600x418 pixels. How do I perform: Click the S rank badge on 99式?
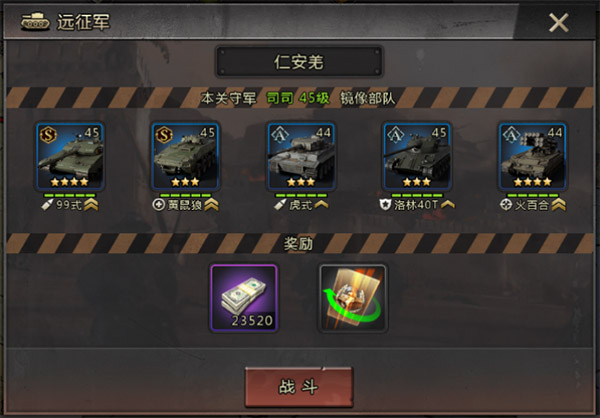[x=49, y=135]
